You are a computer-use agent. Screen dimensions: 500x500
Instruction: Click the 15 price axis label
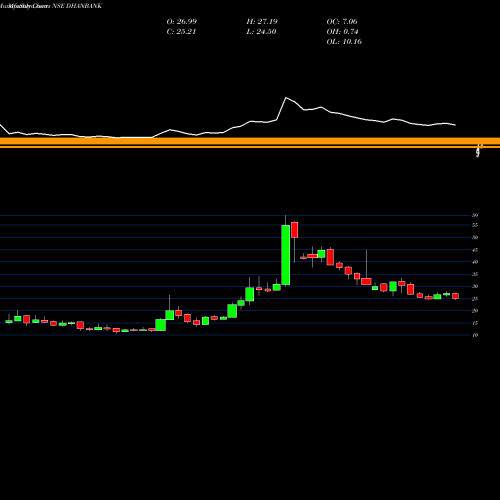475,323
